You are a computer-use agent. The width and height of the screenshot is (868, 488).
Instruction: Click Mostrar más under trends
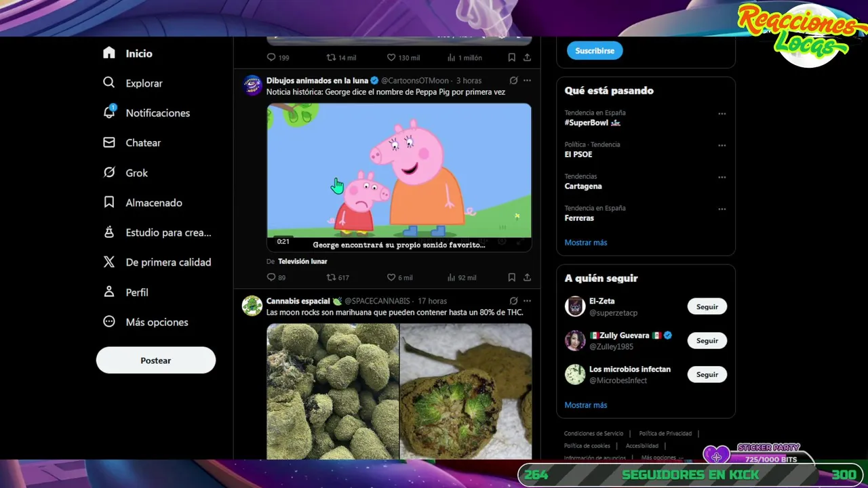point(586,243)
